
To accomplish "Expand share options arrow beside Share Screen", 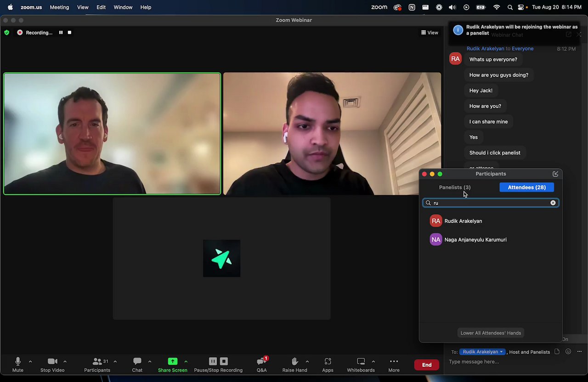I will pyautogui.click(x=186, y=361).
